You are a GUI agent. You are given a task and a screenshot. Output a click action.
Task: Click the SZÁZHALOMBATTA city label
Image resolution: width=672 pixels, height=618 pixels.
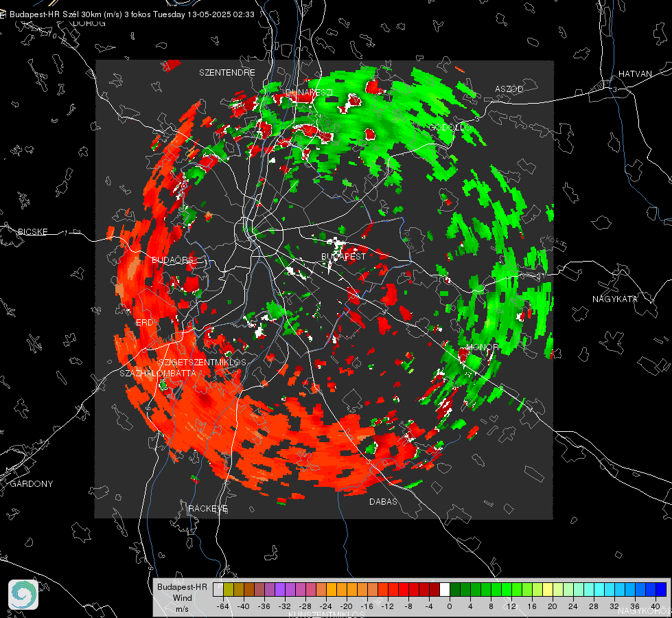pos(158,373)
